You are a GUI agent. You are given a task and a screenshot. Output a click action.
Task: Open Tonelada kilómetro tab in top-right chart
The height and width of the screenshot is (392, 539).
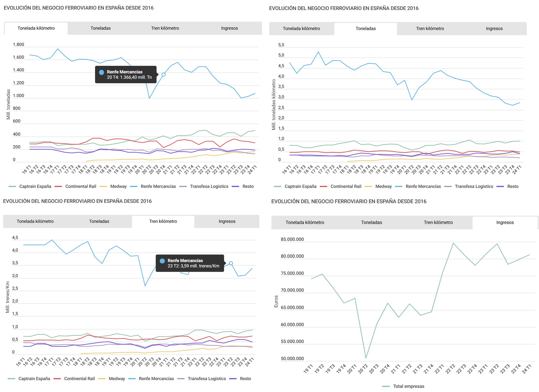coord(301,28)
